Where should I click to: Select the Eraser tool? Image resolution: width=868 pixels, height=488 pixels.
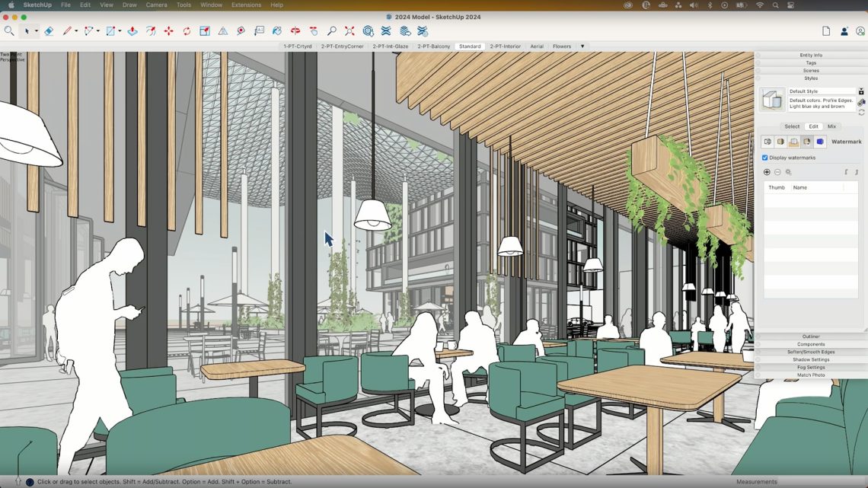click(48, 31)
